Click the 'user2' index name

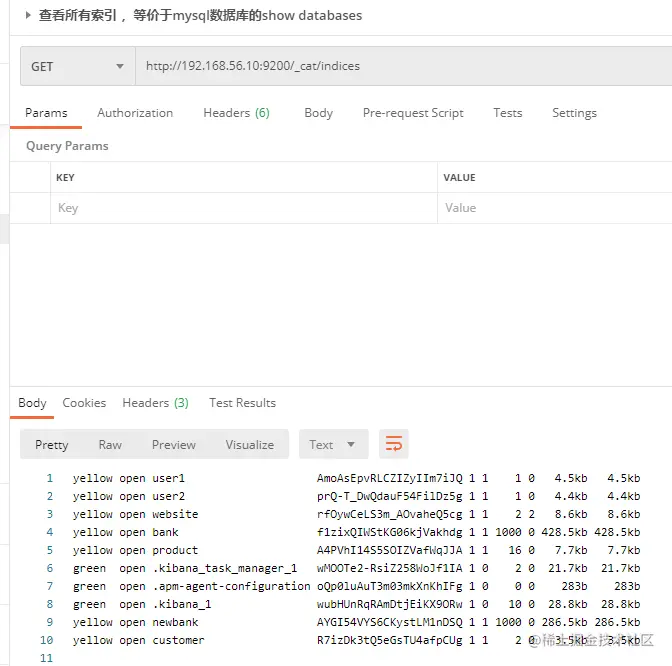(168, 496)
